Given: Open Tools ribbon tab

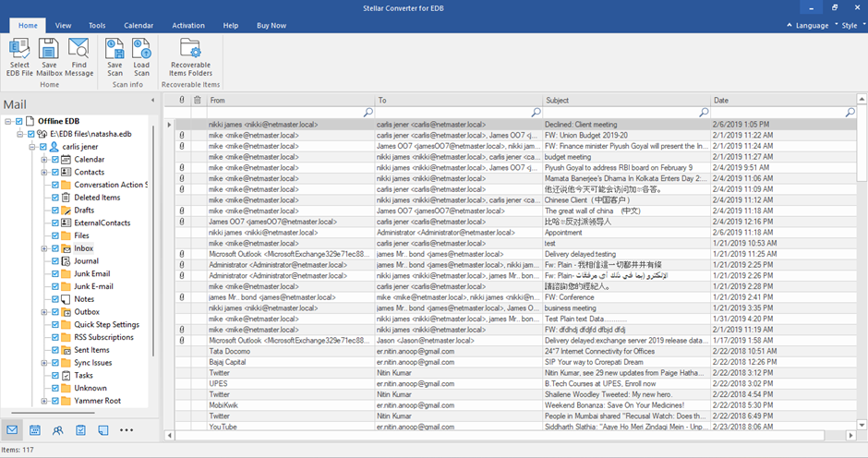Looking at the screenshot, I should [97, 26].
